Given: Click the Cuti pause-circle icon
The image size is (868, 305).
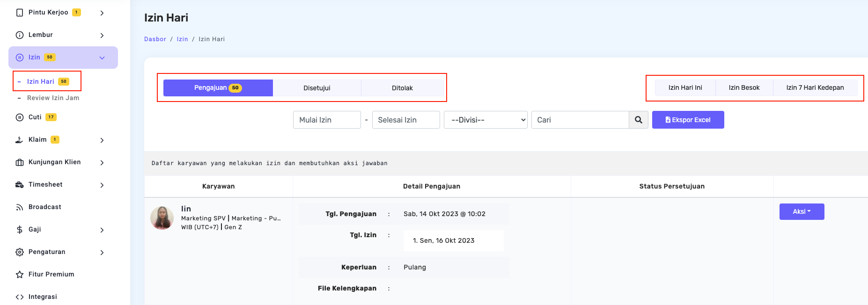Looking at the screenshot, I should [20, 117].
